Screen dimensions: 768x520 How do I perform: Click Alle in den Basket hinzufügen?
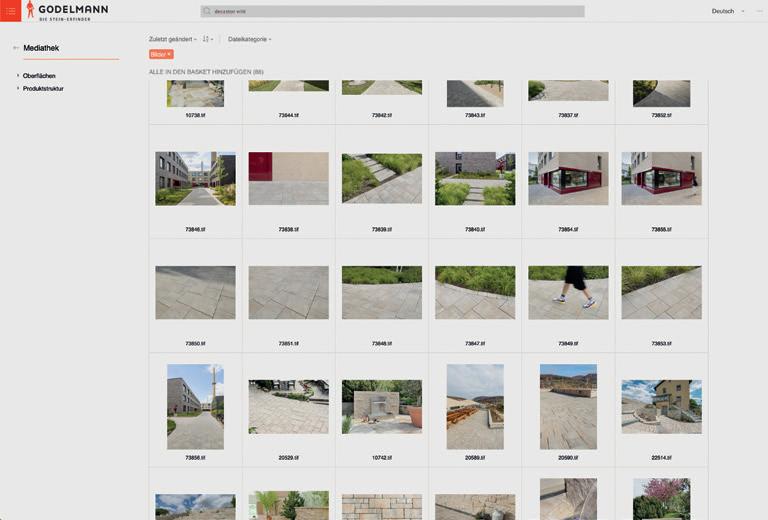(206, 72)
